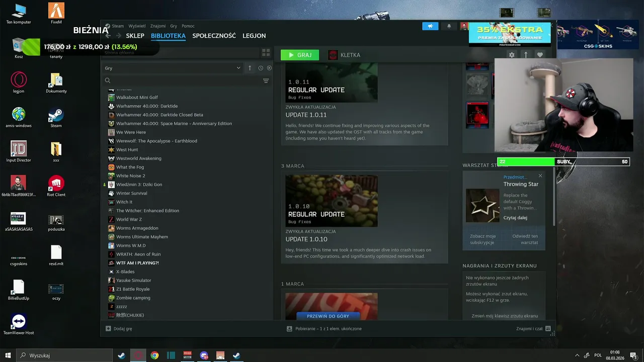Start Kletka with the GRAJ button
This screenshot has height=362, width=644.
pos(300,55)
